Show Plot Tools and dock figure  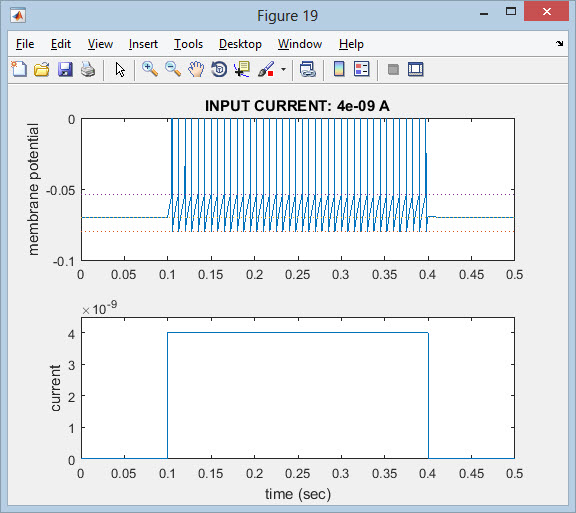[415, 69]
